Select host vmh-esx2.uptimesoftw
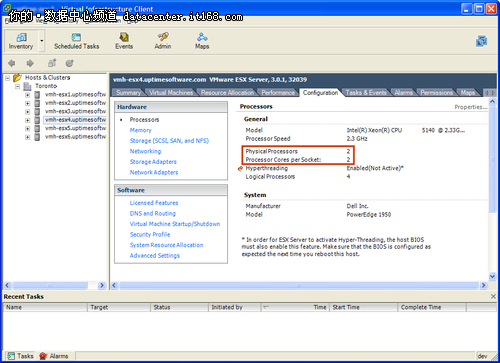 [x=75, y=103]
